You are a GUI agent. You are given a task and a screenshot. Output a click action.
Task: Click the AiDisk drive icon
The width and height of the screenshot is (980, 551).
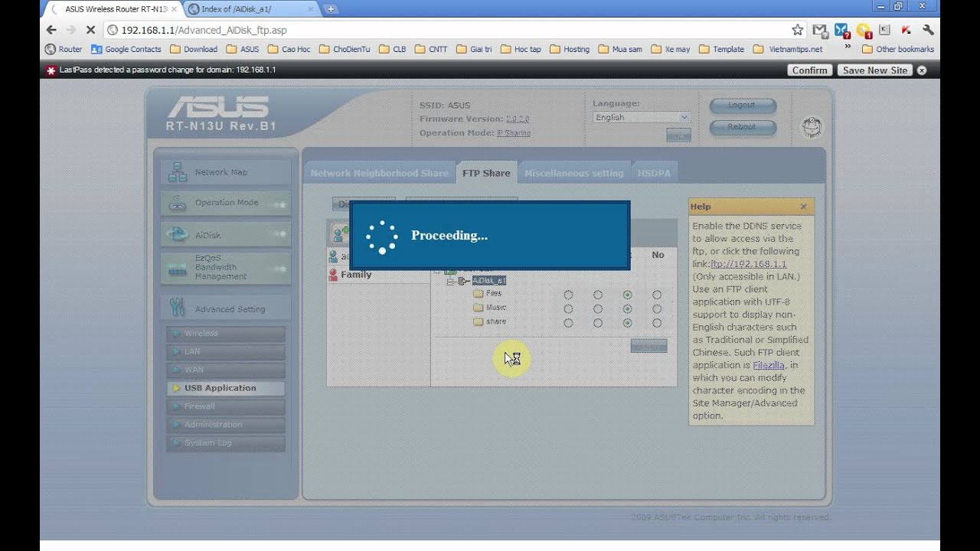[178, 234]
